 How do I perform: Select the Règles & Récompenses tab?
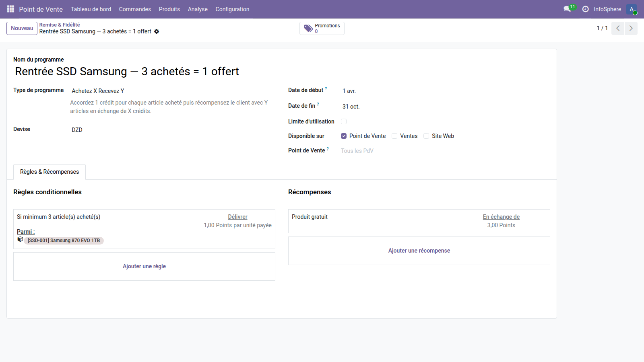coord(49,172)
